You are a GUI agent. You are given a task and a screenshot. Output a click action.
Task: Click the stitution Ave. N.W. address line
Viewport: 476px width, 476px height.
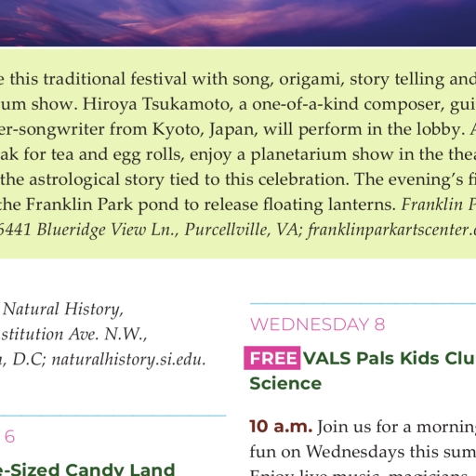pyautogui.click(x=73, y=335)
